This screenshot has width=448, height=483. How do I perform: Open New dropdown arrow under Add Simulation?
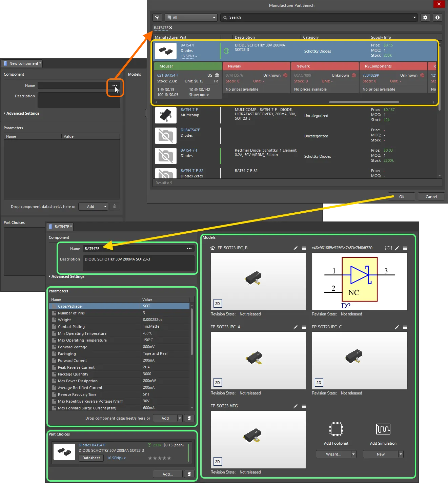tap(401, 454)
